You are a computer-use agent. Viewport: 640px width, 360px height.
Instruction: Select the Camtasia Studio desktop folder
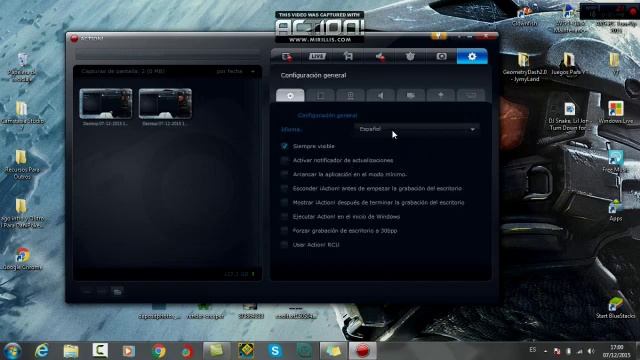pyautogui.click(x=22, y=112)
